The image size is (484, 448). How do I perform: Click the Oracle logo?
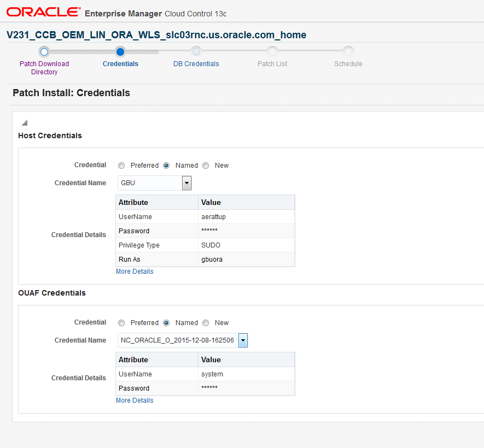[44, 12]
